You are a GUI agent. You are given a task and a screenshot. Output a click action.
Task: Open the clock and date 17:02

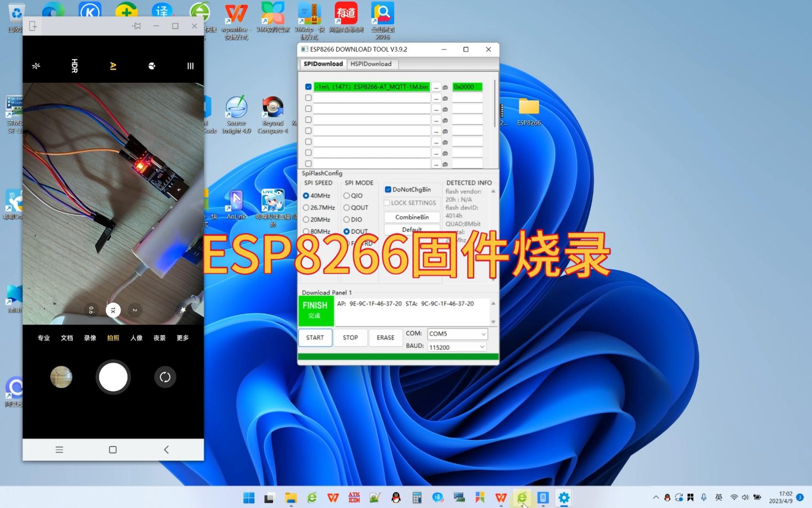point(781,497)
